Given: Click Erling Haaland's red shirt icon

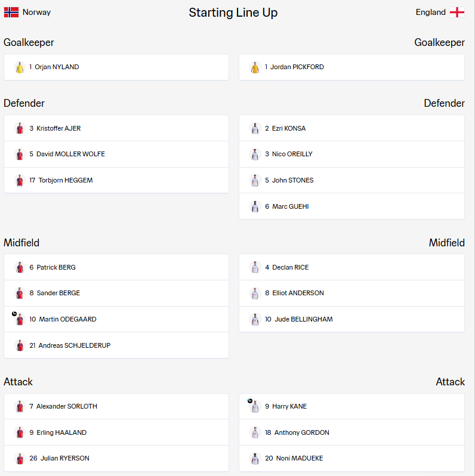Looking at the screenshot, I should click(x=20, y=432).
